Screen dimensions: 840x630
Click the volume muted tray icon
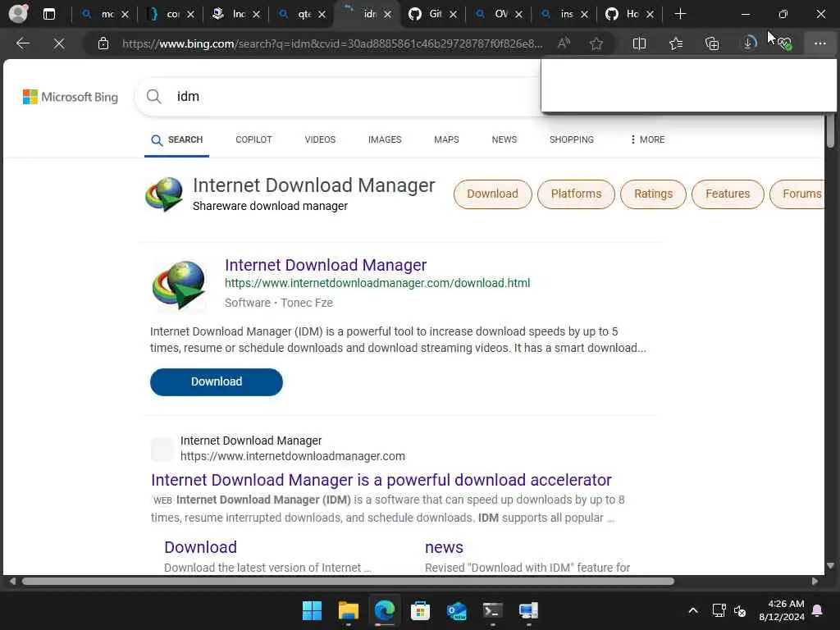click(740, 610)
